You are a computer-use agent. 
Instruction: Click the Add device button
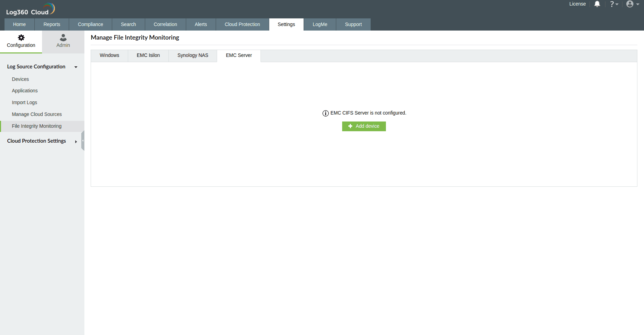[x=364, y=126]
